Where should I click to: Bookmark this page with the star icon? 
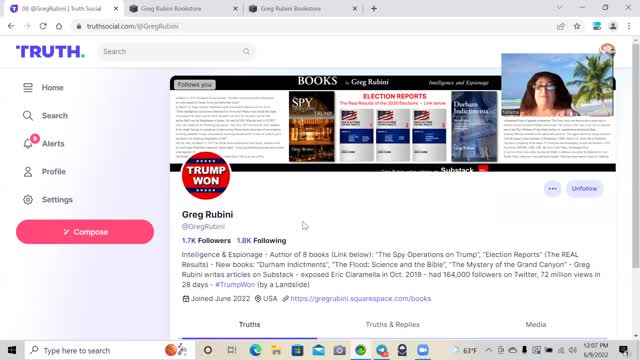pyautogui.click(x=577, y=26)
